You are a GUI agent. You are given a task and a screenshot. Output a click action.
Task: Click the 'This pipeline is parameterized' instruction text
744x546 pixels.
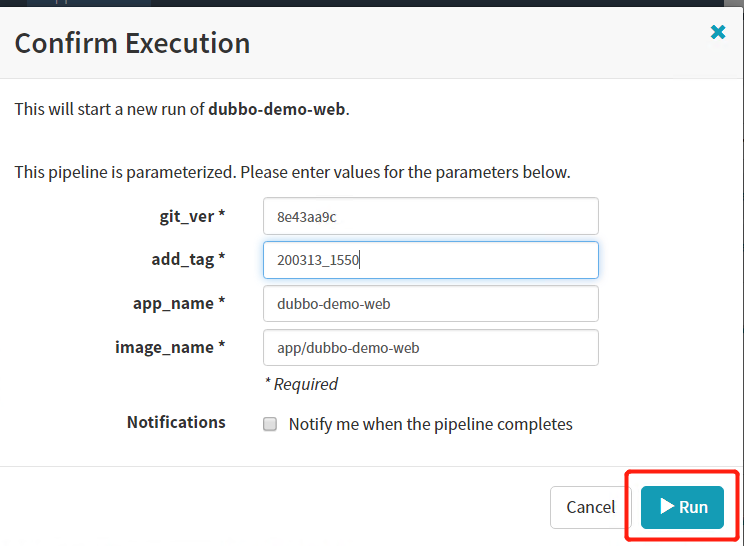[x=292, y=172]
